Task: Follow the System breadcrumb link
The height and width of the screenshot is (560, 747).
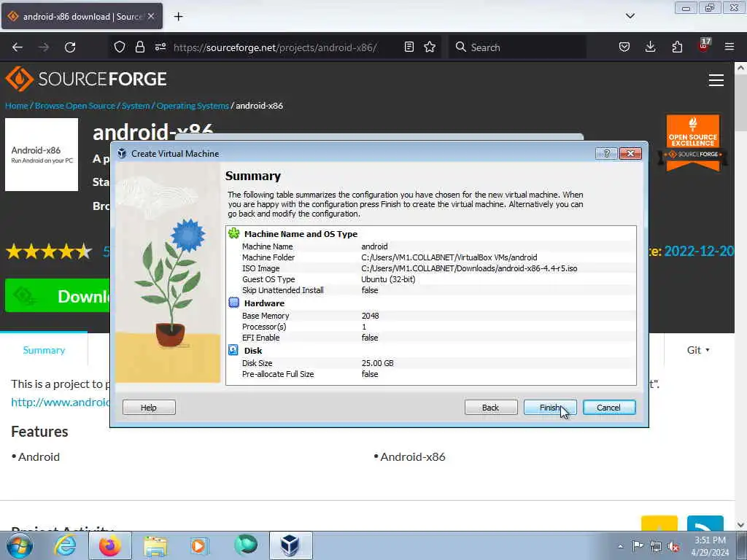Action: tap(136, 106)
